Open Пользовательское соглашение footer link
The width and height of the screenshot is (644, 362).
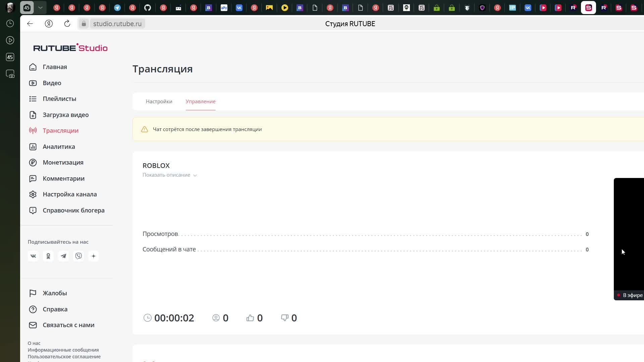tap(64, 357)
